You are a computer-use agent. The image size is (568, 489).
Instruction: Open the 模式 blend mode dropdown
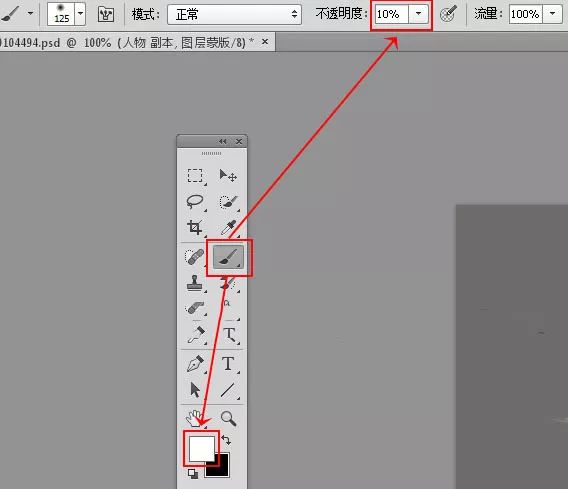tap(234, 14)
